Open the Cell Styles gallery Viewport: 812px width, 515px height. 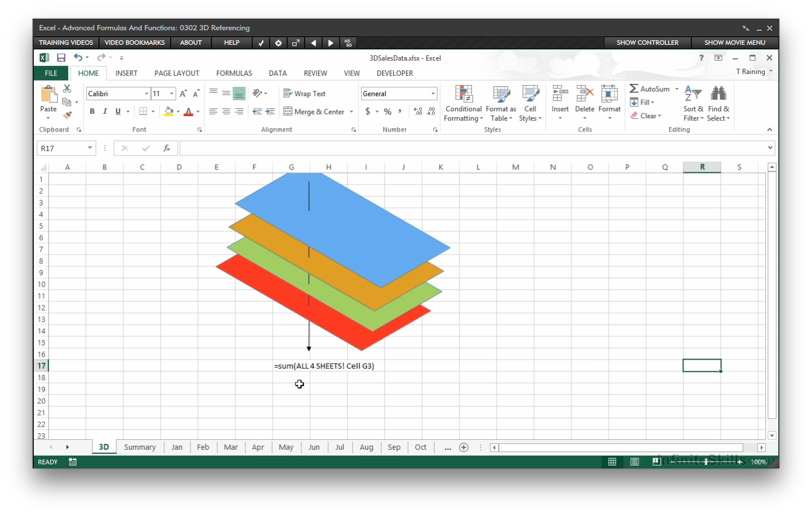coord(530,103)
